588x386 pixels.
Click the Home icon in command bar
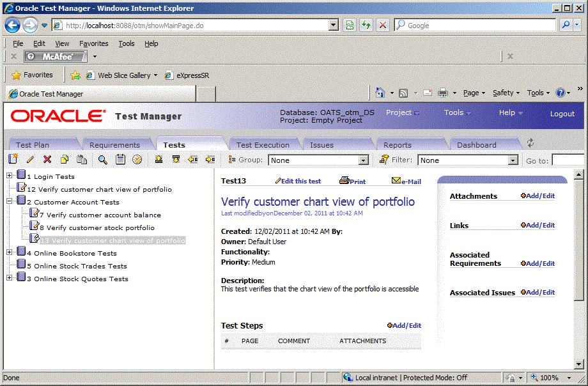(x=380, y=93)
